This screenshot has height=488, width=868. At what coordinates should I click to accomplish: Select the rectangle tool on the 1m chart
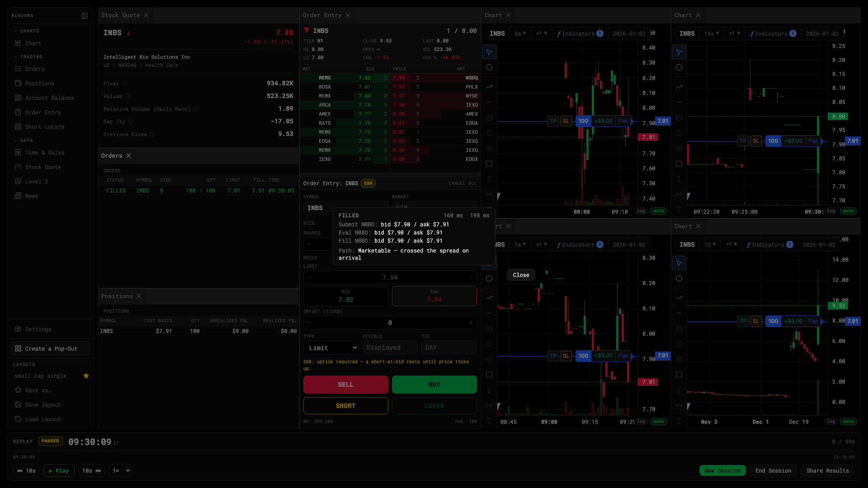(489, 375)
